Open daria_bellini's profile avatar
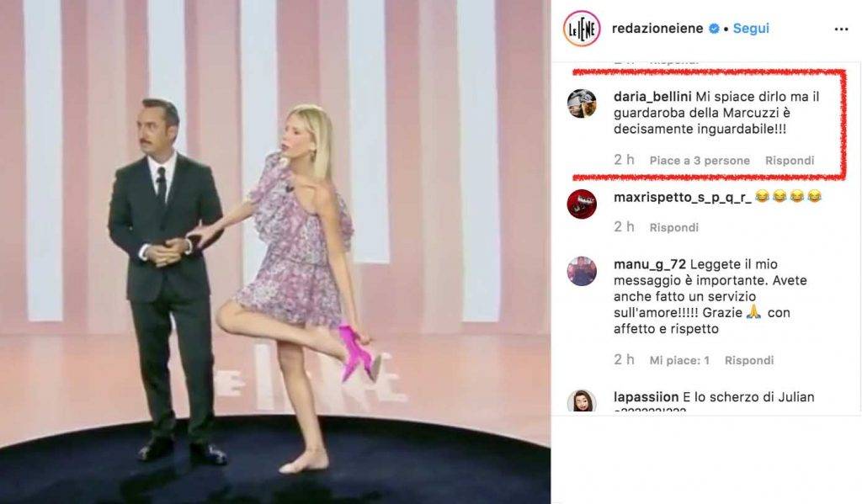The width and height of the screenshot is (862, 504). [582, 103]
